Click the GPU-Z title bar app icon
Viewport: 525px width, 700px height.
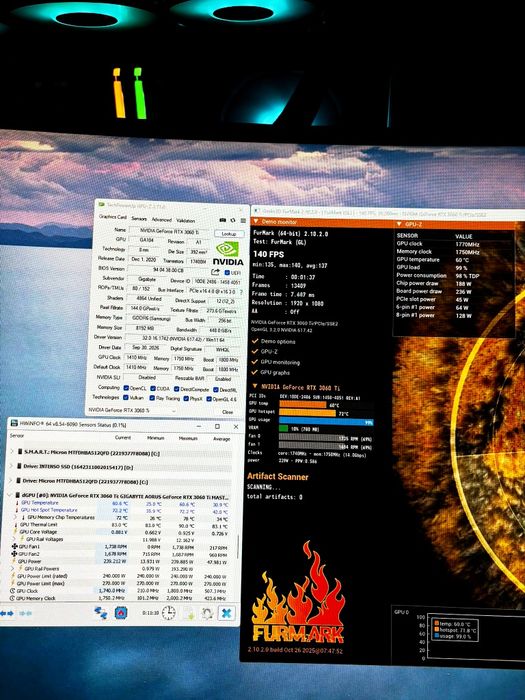point(102,206)
